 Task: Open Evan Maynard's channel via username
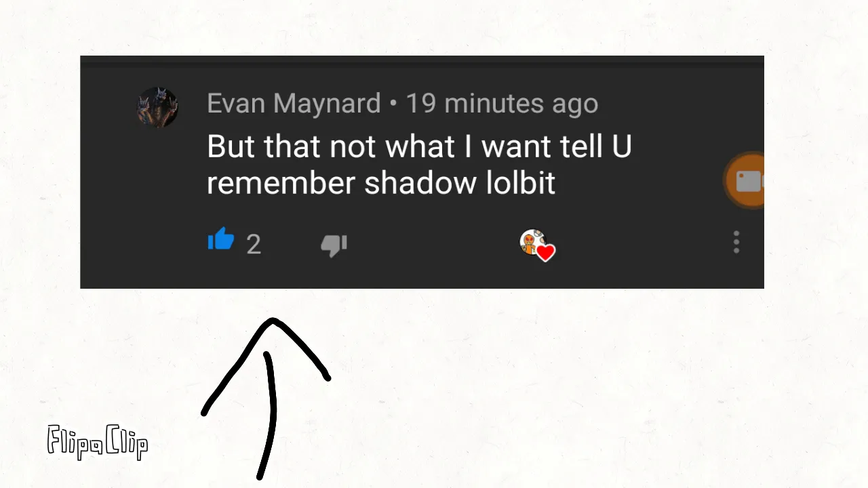(294, 104)
